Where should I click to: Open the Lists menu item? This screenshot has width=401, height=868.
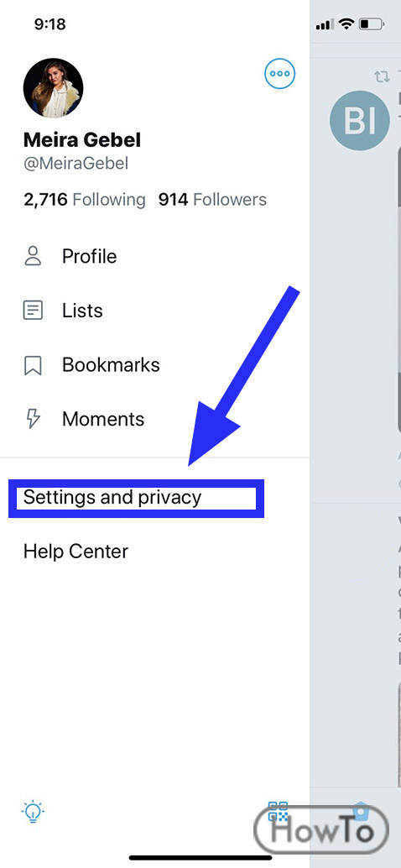click(82, 311)
